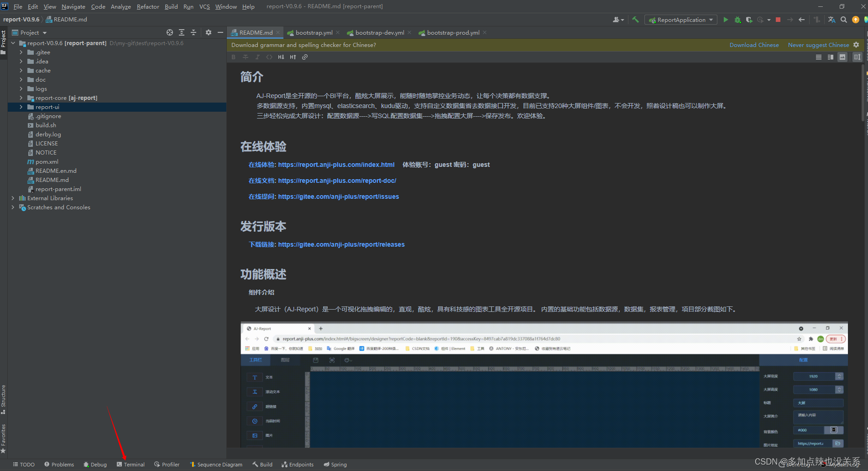Open Project panel gear options

pyautogui.click(x=209, y=32)
